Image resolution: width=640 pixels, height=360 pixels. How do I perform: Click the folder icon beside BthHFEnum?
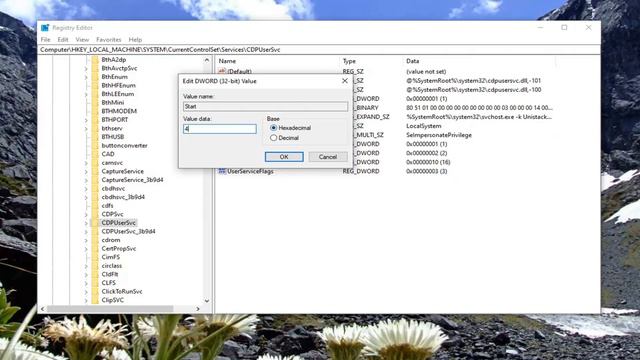click(95, 85)
